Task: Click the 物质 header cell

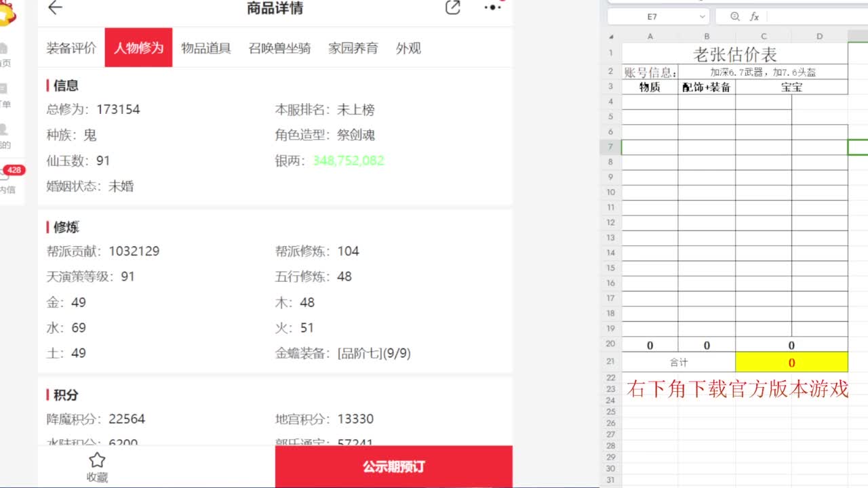Action: pyautogui.click(x=650, y=87)
